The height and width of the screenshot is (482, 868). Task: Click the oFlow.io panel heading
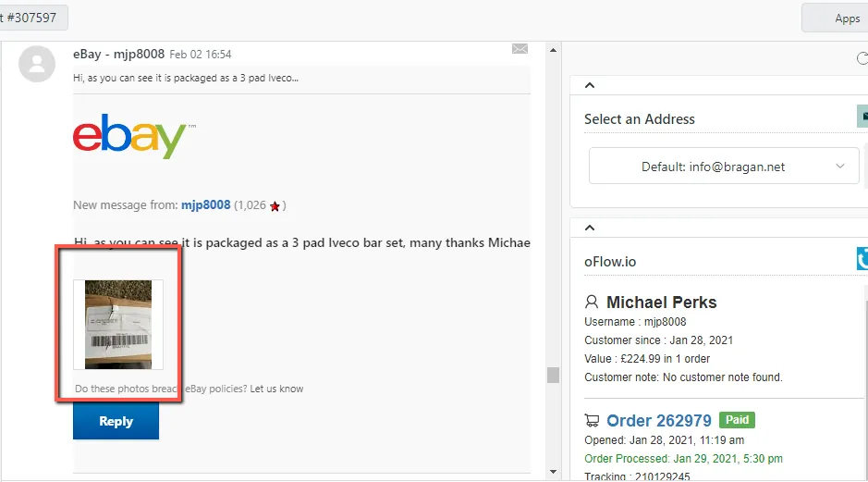pyautogui.click(x=610, y=262)
